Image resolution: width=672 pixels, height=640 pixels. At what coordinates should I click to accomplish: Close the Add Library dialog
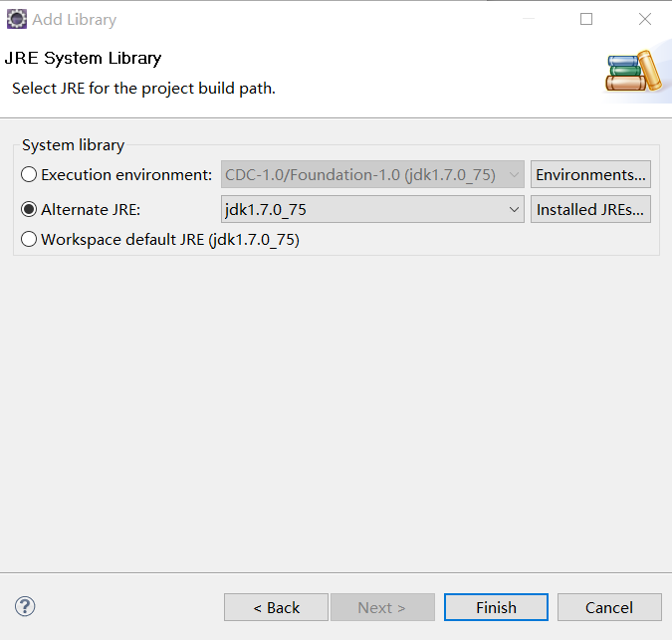tap(644, 19)
